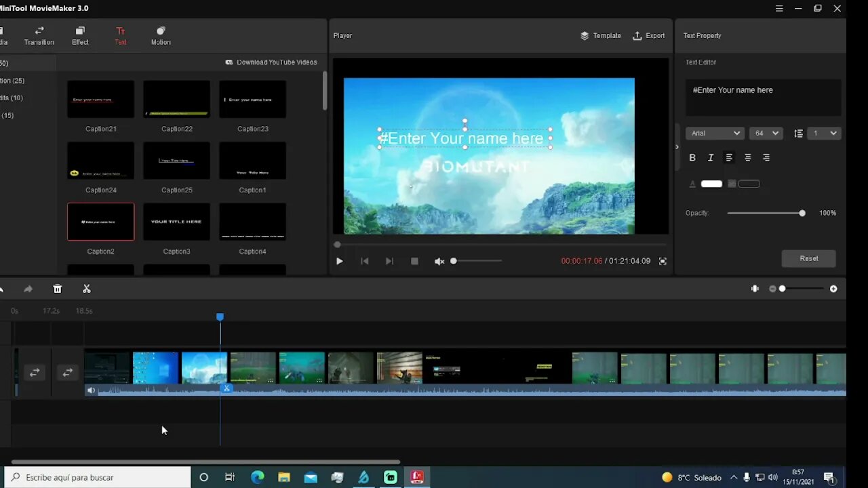Click the zoom-in plus icon on timeline
This screenshot has width=868, height=488.
pyautogui.click(x=833, y=289)
